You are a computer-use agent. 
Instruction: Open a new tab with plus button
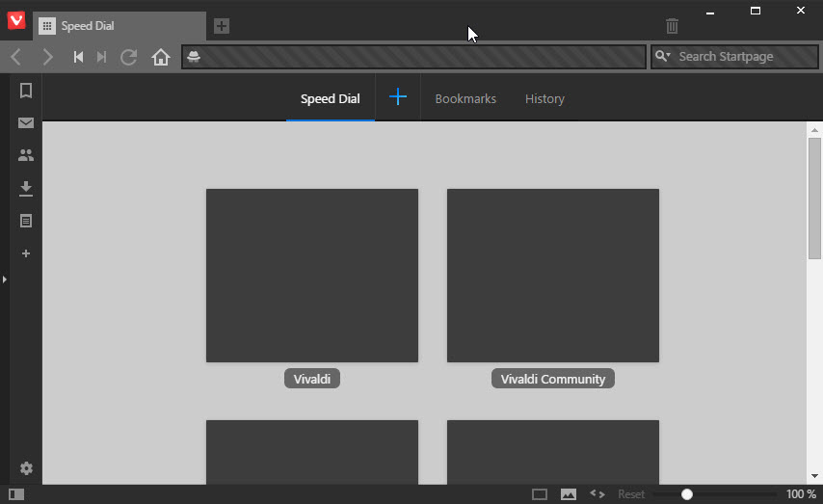click(x=222, y=26)
